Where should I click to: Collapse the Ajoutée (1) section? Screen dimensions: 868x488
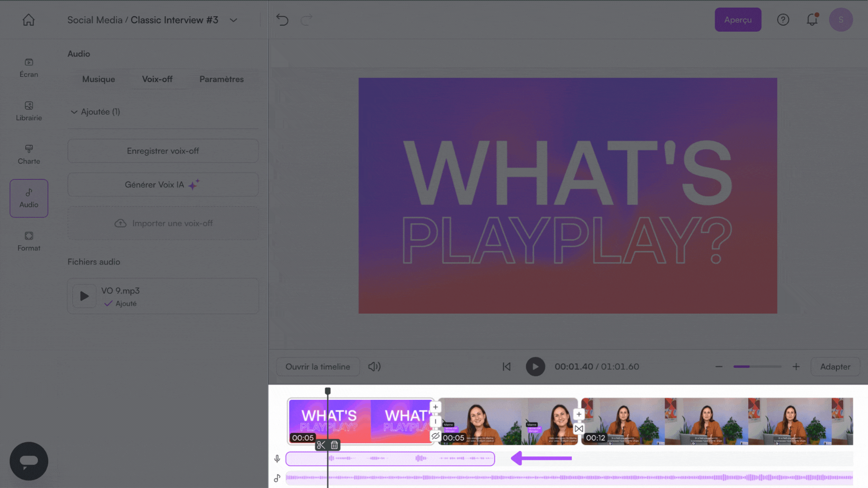pyautogui.click(x=74, y=112)
